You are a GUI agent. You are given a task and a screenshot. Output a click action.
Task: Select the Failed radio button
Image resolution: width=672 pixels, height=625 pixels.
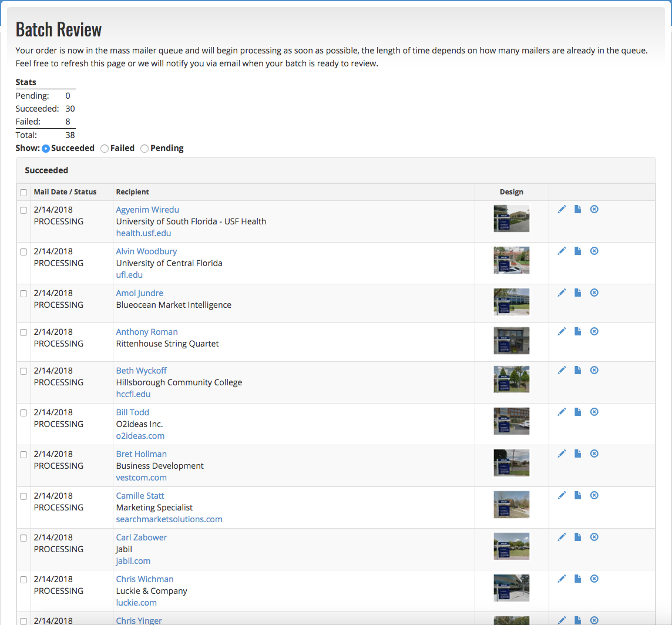[104, 148]
